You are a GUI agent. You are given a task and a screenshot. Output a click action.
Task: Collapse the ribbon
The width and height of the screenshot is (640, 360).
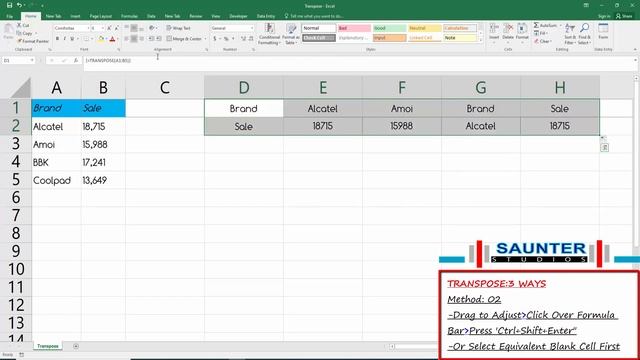[635, 49]
